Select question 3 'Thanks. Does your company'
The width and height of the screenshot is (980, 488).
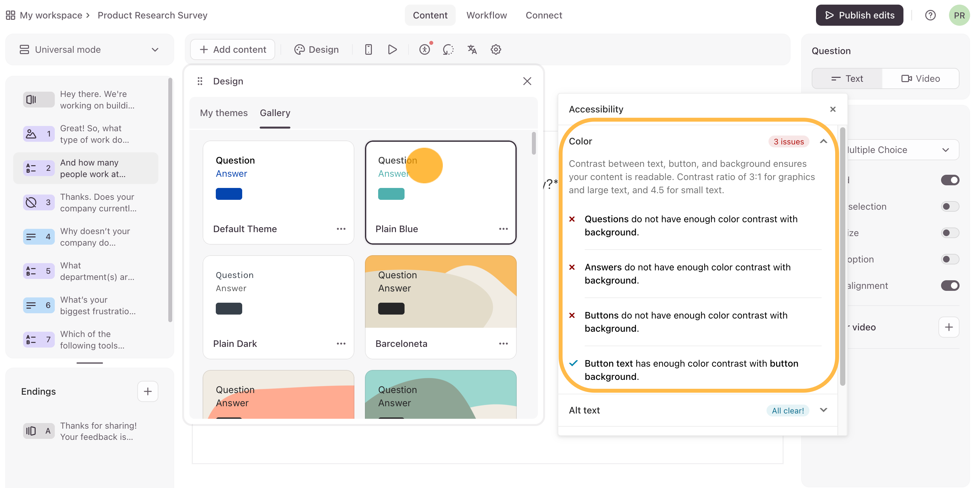[x=85, y=202]
